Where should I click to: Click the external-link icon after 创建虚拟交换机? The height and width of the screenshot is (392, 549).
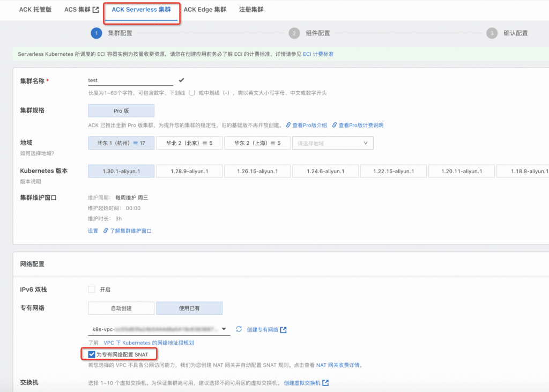325,383
